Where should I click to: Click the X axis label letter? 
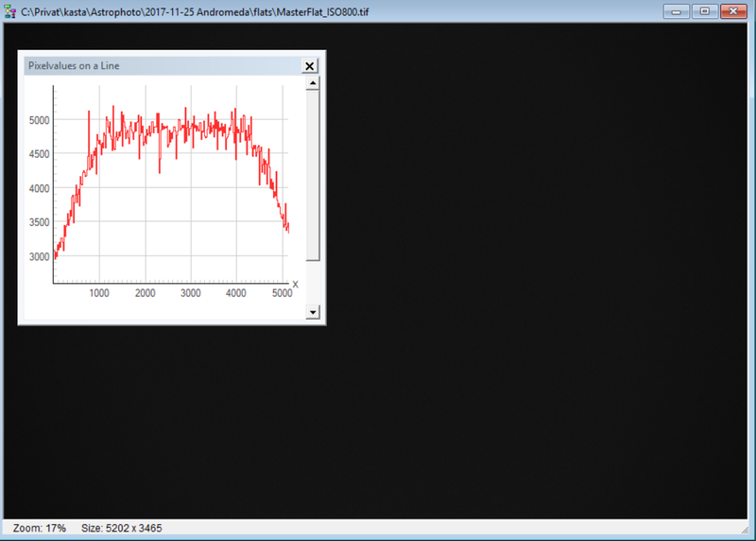point(295,285)
